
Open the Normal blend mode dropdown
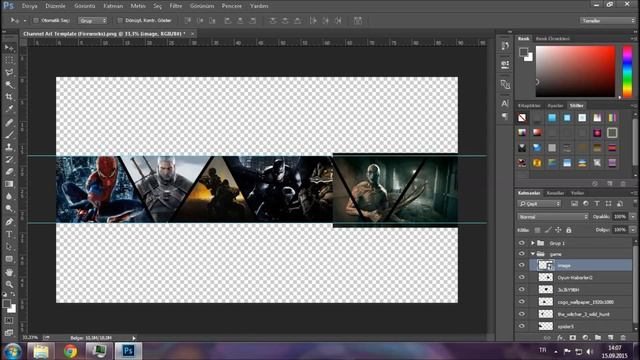[553, 217]
